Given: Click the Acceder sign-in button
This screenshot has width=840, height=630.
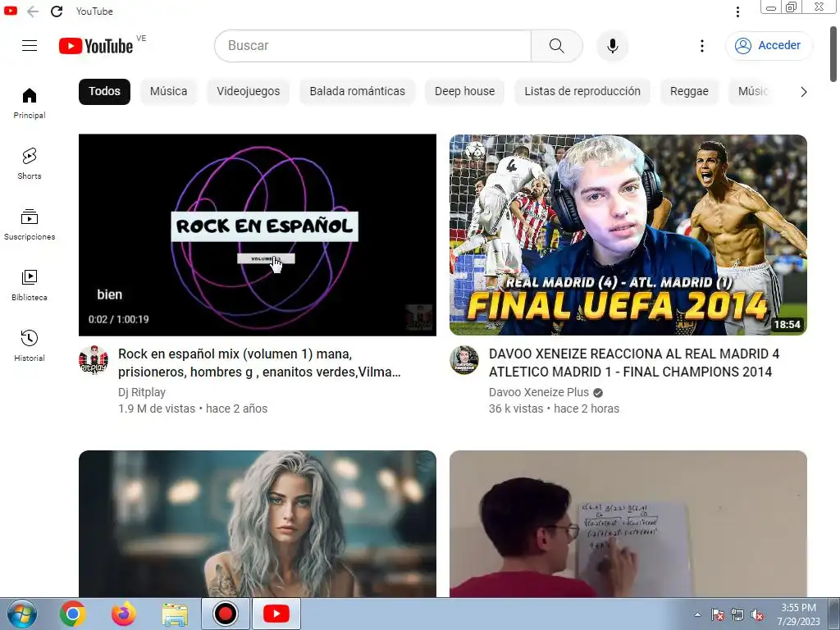Looking at the screenshot, I should coord(769,46).
